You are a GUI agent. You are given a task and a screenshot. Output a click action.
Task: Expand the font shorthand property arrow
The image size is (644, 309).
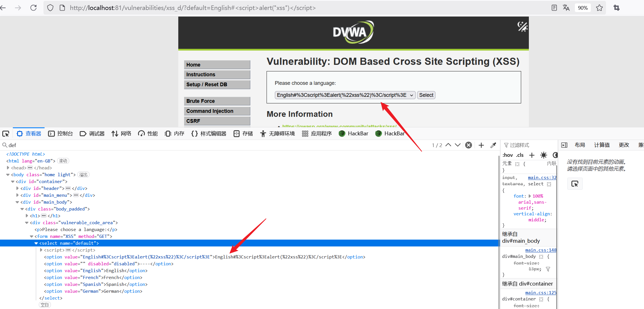coord(530,196)
